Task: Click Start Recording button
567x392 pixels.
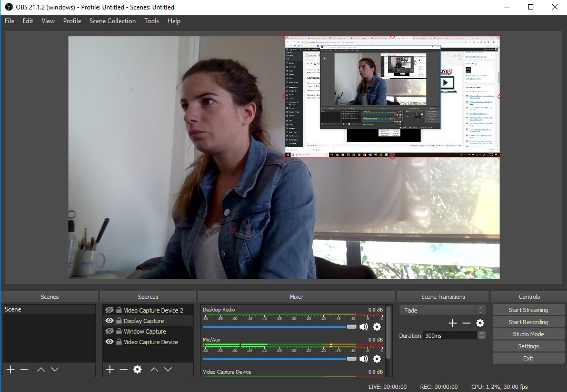Action: point(529,322)
